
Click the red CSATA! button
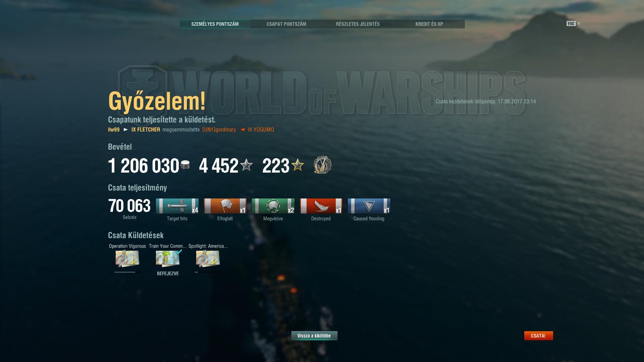pos(538,336)
